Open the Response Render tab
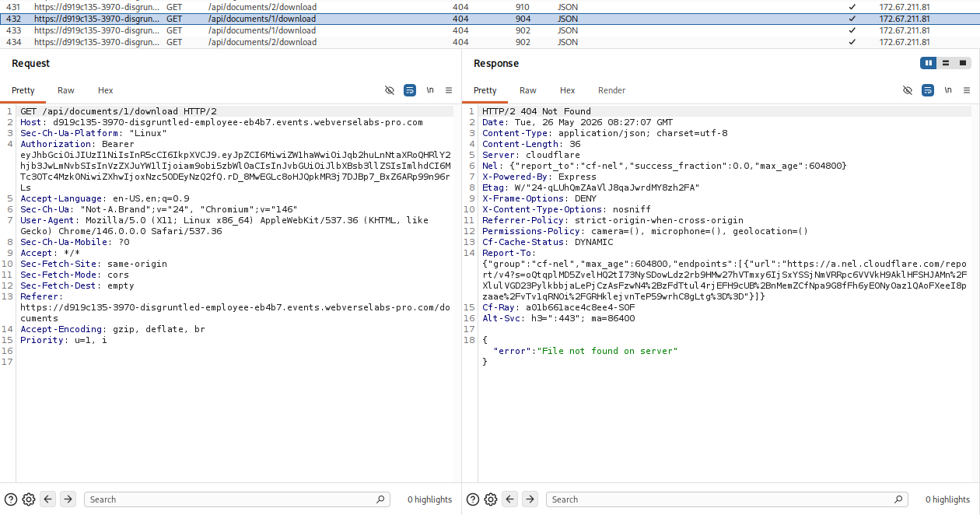The width and height of the screenshot is (980, 515). click(612, 90)
